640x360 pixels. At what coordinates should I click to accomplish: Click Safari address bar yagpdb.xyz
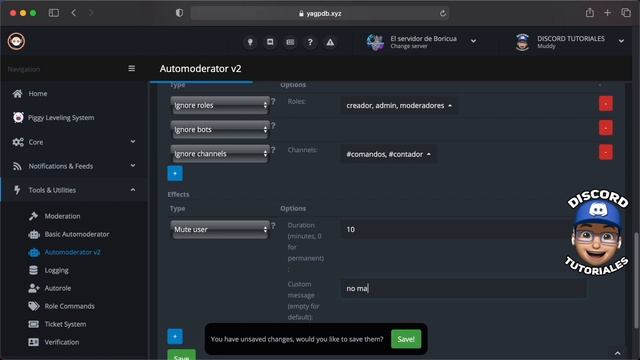(320, 13)
